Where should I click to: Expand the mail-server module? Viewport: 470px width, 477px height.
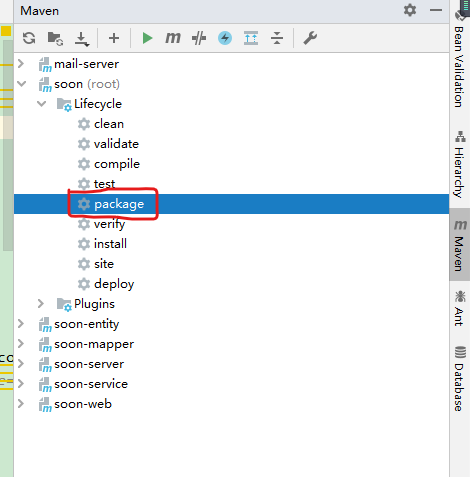pos(21,64)
